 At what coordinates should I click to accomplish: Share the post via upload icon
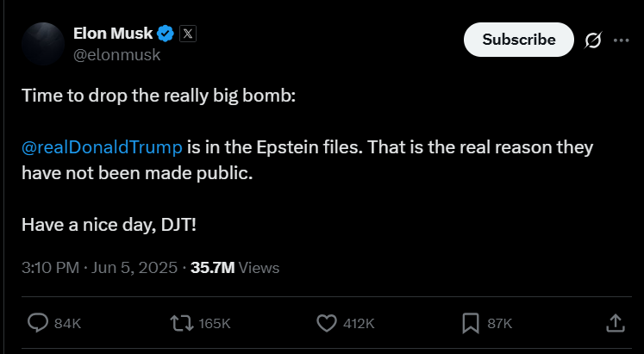point(616,323)
